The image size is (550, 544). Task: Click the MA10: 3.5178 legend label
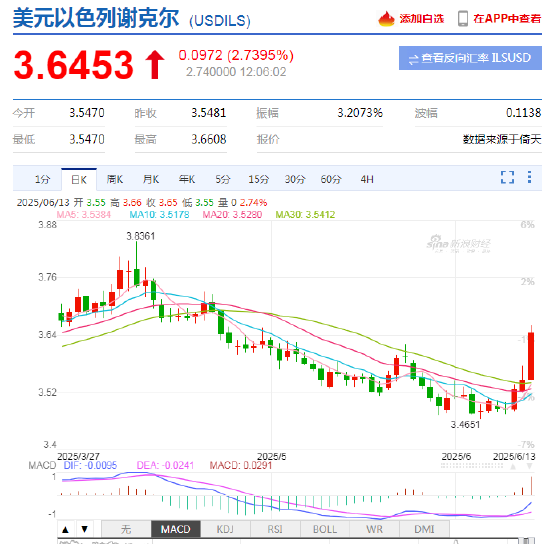click(159, 214)
